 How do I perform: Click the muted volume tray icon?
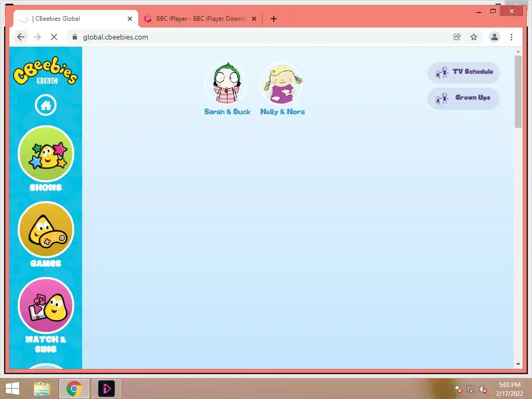(x=483, y=389)
